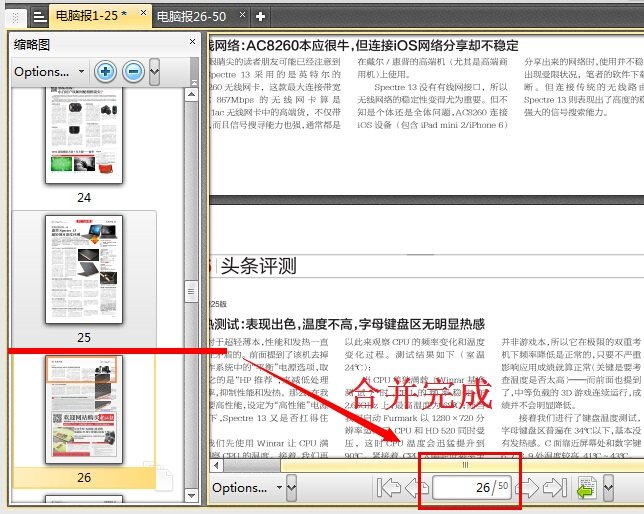Open bottom toolbar Options dropdown
The width and height of the screenshot is (644, 514).
click(x=248, y=488)
